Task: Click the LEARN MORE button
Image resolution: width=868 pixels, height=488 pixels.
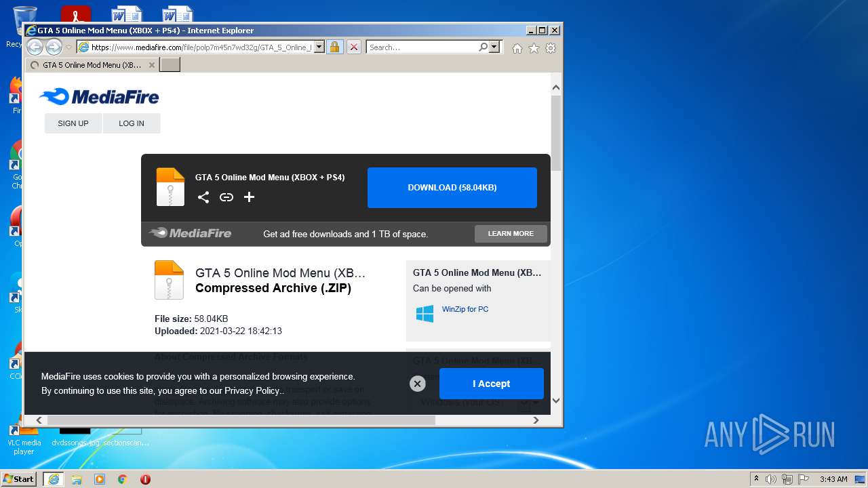Action: coord(511,234)
